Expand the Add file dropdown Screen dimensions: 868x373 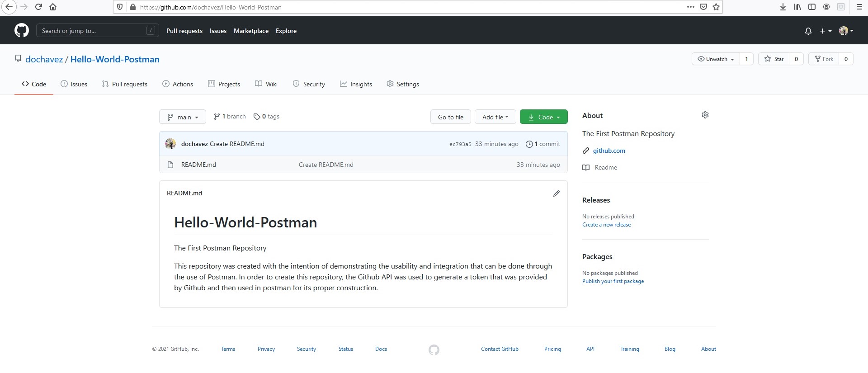(x=495, y=117)
